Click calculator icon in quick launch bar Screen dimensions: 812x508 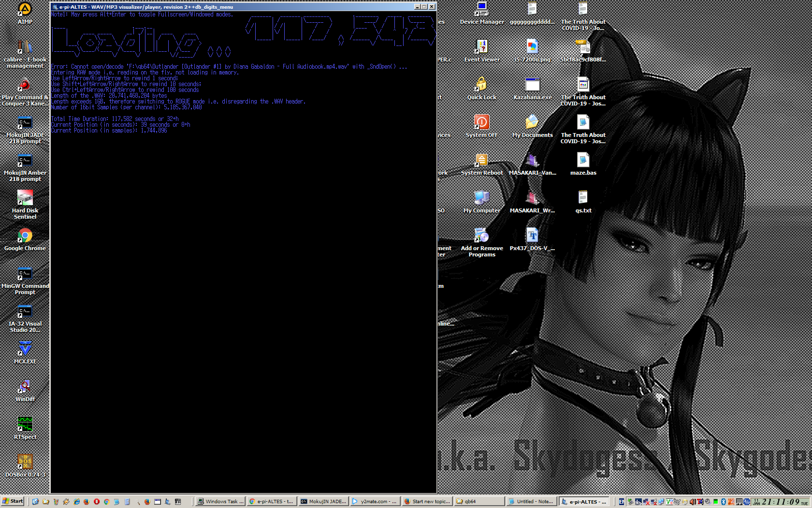127,502
